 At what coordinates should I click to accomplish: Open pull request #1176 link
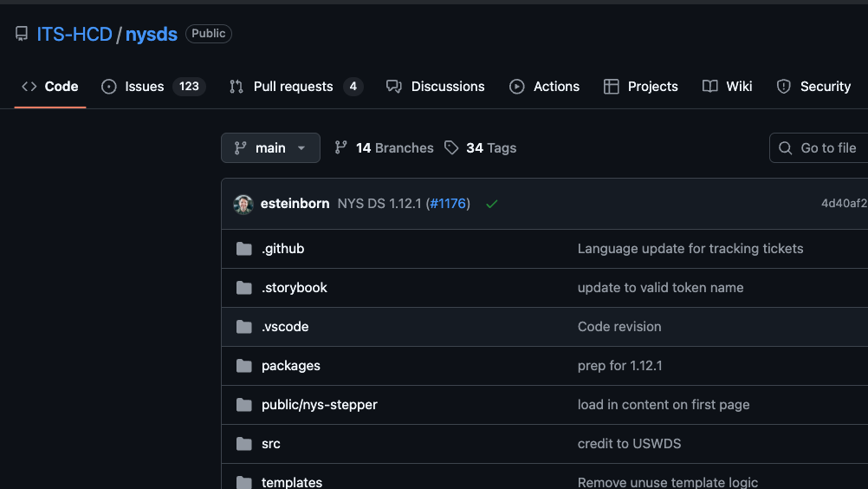(448, 204)
